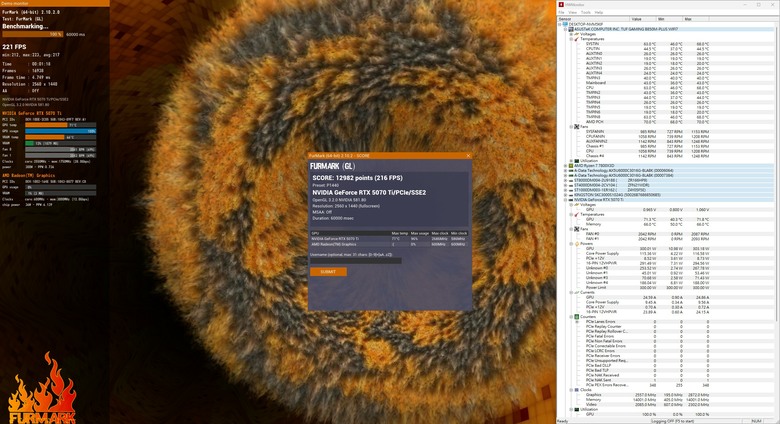
Task: Click the KINGSTON drive icon
Action: [571, 195]
